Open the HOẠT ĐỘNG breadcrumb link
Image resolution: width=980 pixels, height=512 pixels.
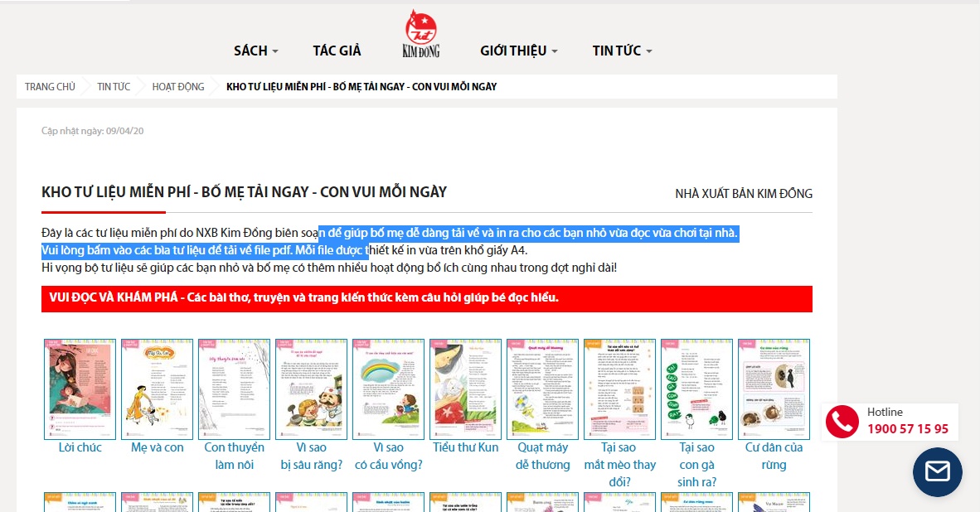[178, 87]
